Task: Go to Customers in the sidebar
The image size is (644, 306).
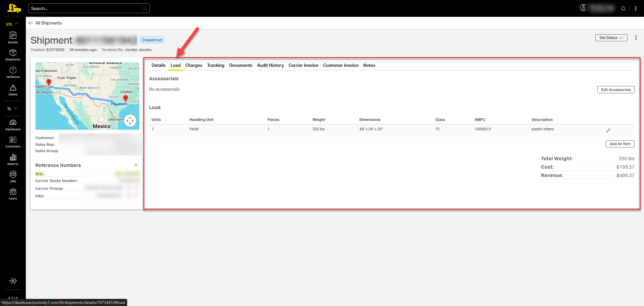Action: (13, 142)
